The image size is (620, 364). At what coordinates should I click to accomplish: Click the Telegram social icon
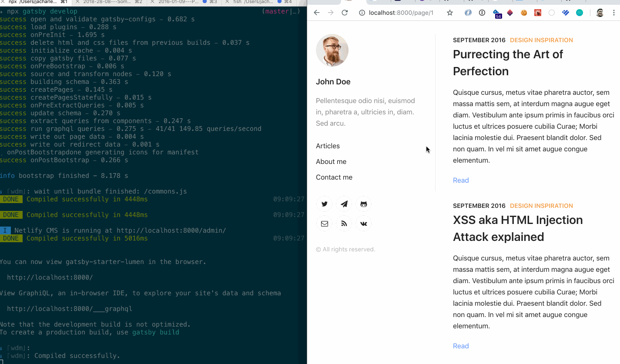344,204
